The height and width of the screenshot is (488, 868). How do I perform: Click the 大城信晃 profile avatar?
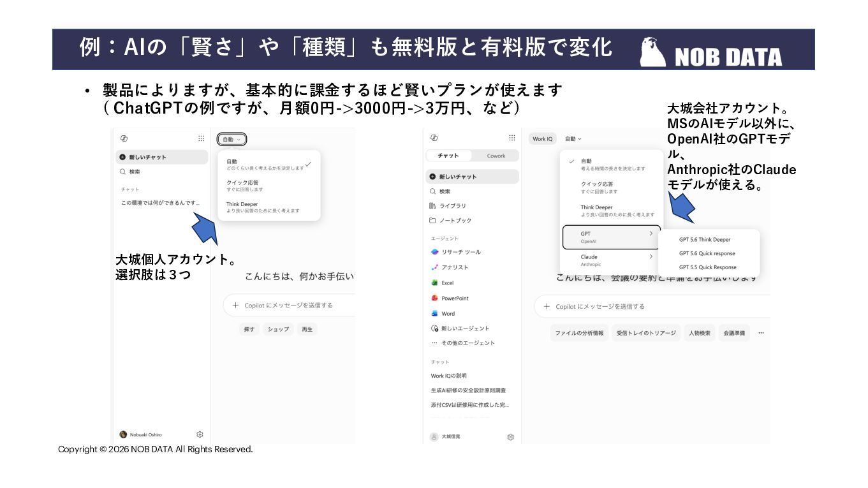434,437
